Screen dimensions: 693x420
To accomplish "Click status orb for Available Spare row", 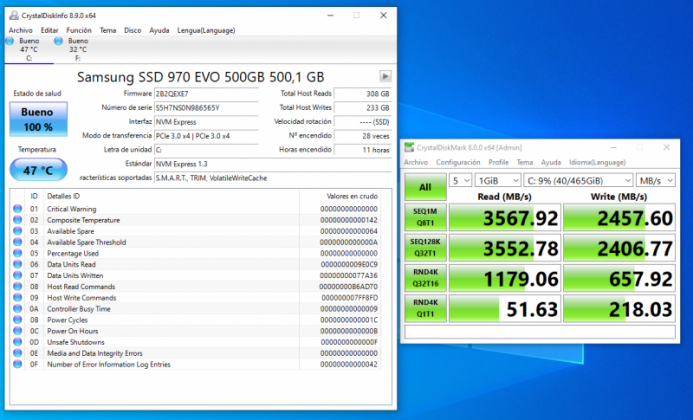I will pos(18,231).
